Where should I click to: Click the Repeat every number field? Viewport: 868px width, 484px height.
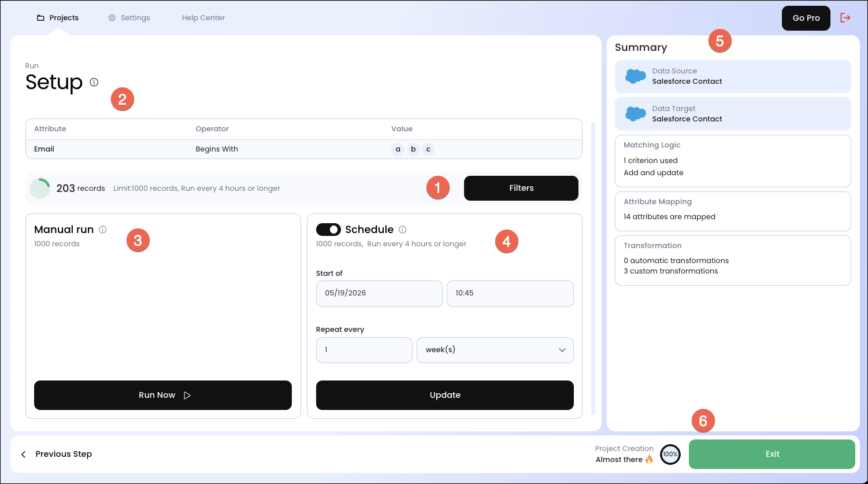click(364, 350)
